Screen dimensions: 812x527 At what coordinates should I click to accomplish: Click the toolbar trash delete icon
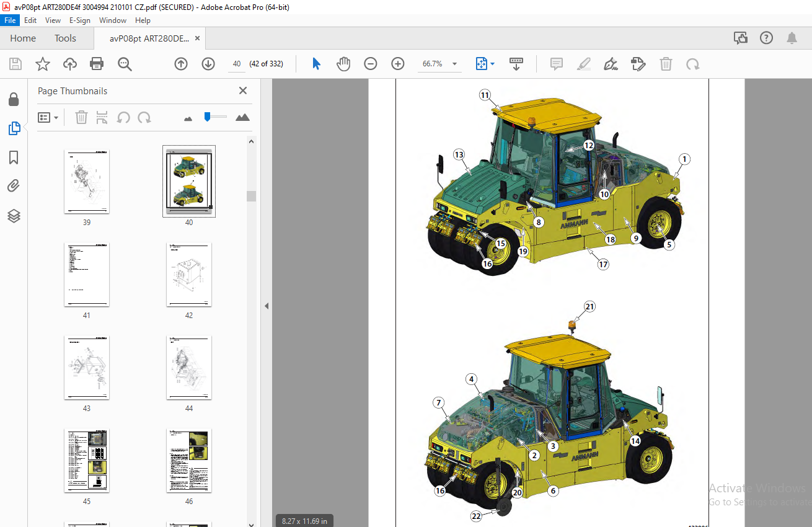666,64
